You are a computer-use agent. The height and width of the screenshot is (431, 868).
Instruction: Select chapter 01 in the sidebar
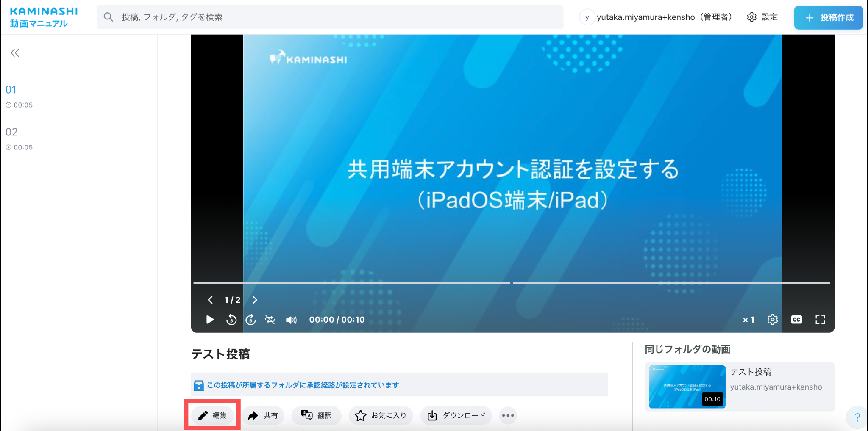11,90
